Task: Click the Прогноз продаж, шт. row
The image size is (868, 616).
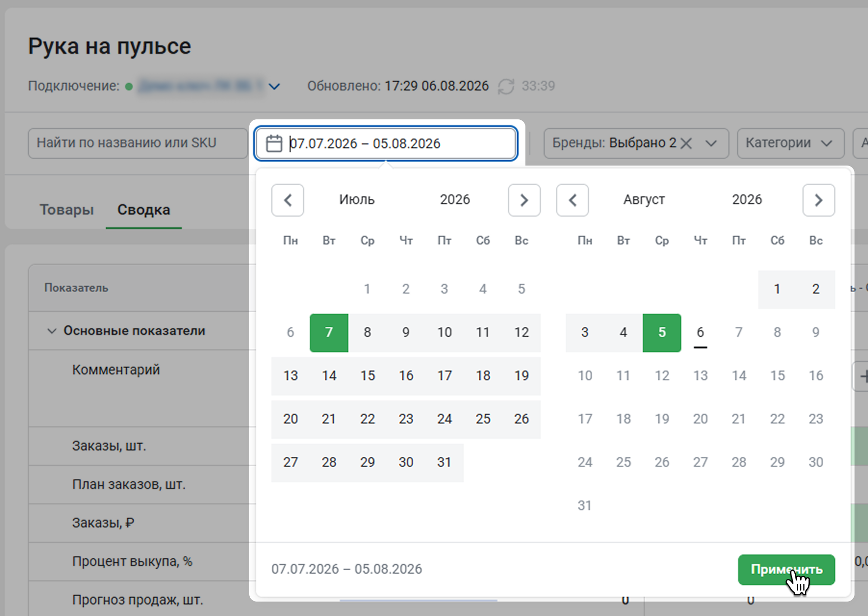Action: (138, 600)
